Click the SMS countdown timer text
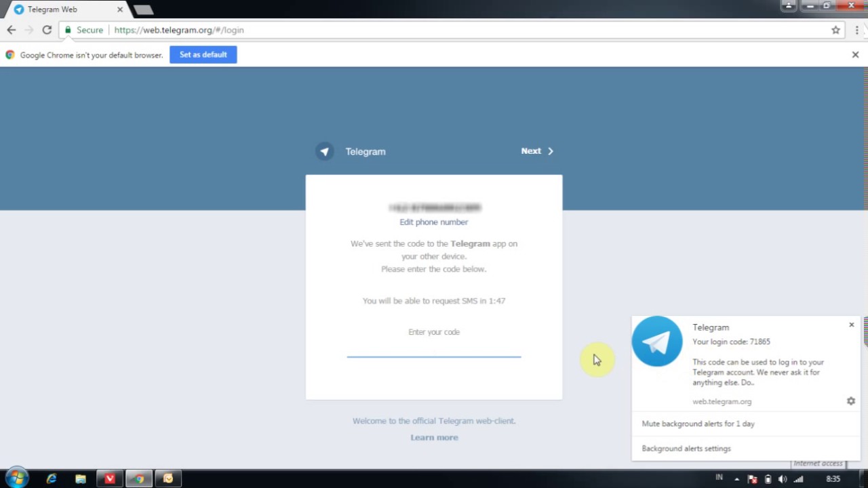This screenshot has width=868, height=488. (434, 301)
